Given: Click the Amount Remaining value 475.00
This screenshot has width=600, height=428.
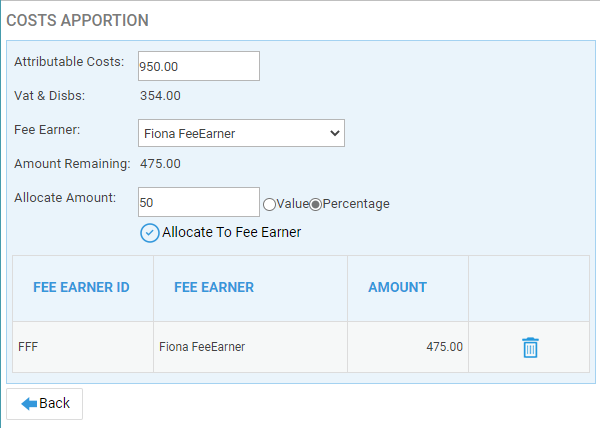Looking at the screenshot, I should point(160,164).
